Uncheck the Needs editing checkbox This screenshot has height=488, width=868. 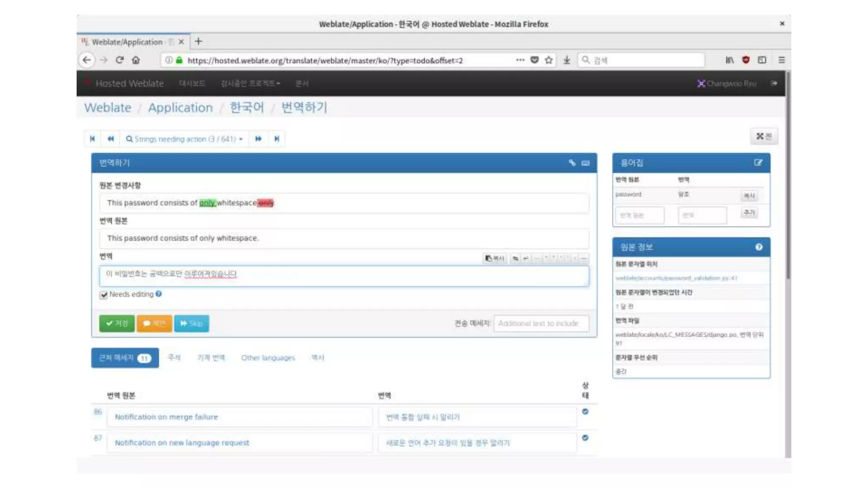103,295
